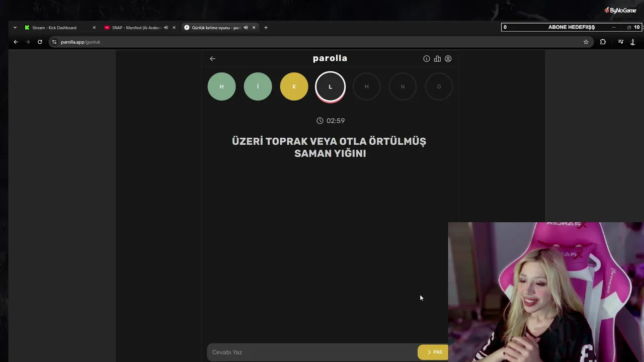This screenshot has height=362, width=644.
Task: Skip the question with PAS button
Action: pyautogui.click(x=433, y=352)
